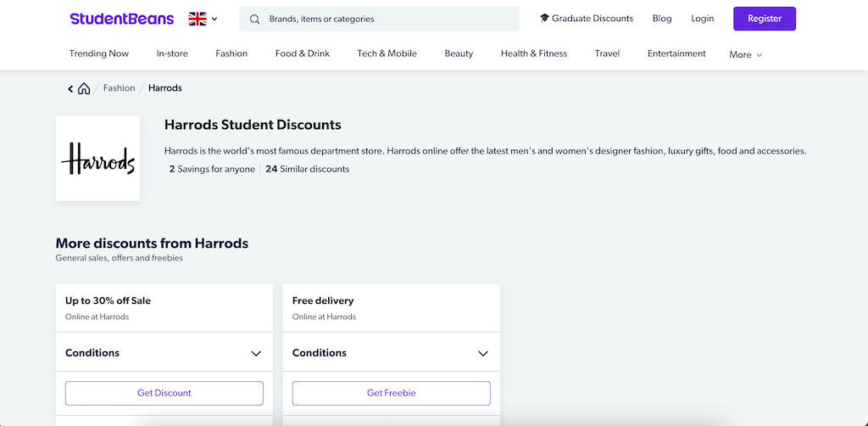868x426 pixels.
Task: Open the UK flag country selector
Action: pyautogui.click(x=203, y=19)
